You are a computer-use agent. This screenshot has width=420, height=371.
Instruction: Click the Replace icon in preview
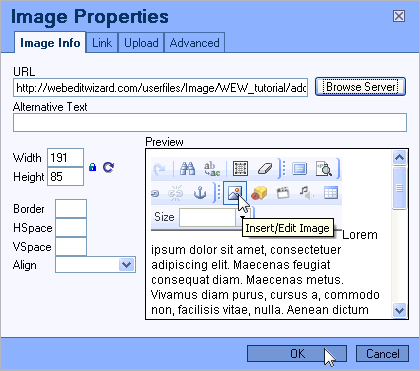point(212,169)
